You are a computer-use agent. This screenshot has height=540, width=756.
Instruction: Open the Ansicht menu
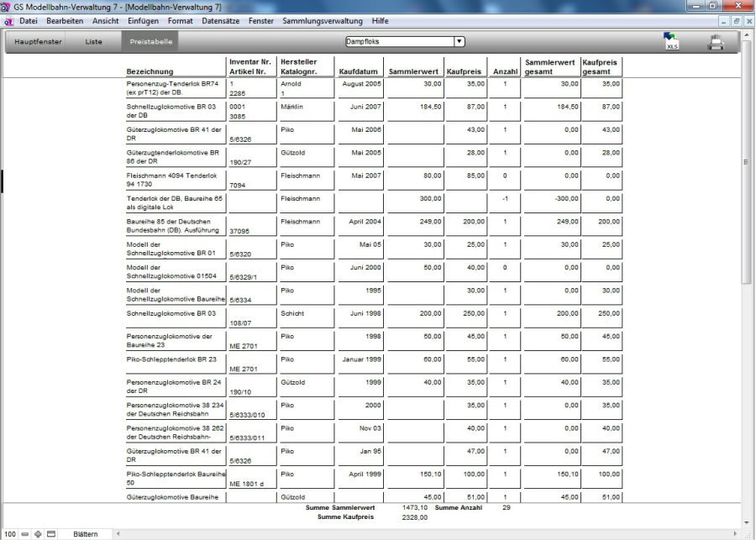click(106, 21)
